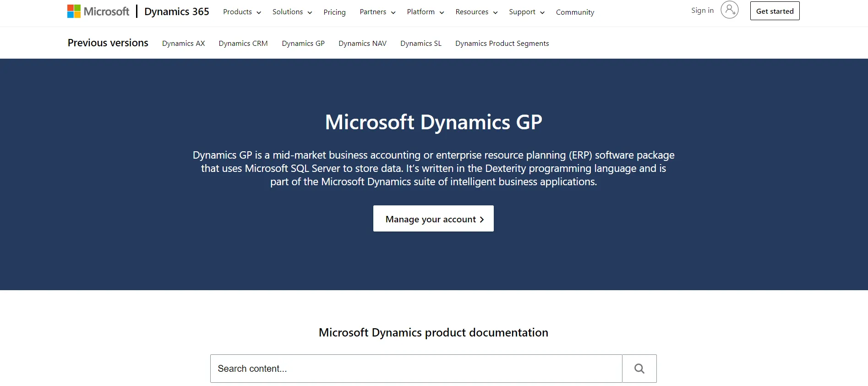Click the Get started button
The image size is (868, 386).
tap(775, 11)
